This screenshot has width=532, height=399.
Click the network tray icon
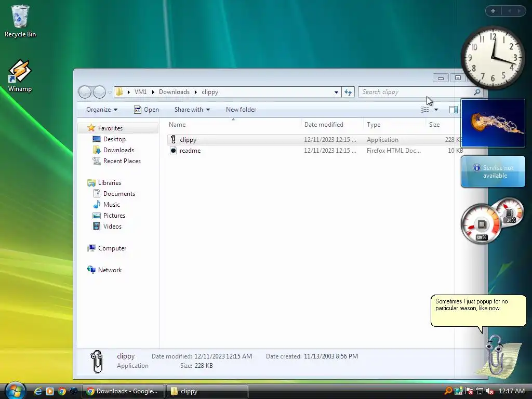click(x=479, y=391)
